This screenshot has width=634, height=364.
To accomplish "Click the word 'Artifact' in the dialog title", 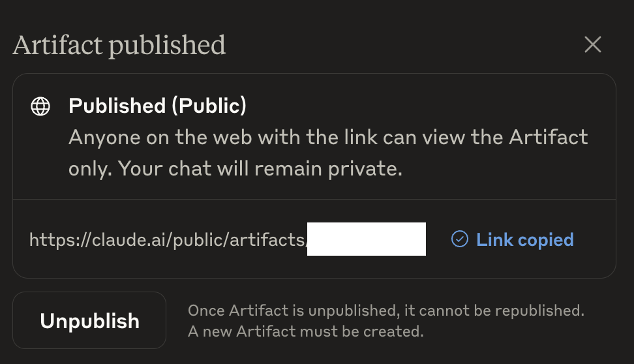I will pos(58,45).
